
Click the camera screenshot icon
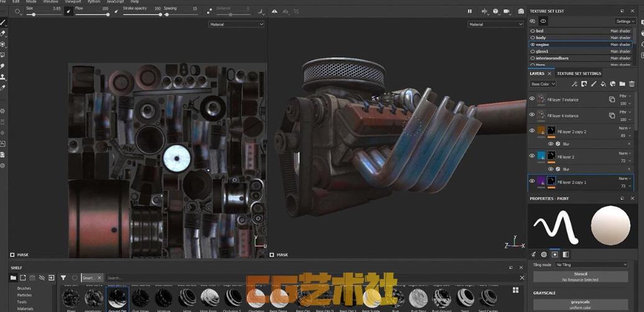pos(521,11)
